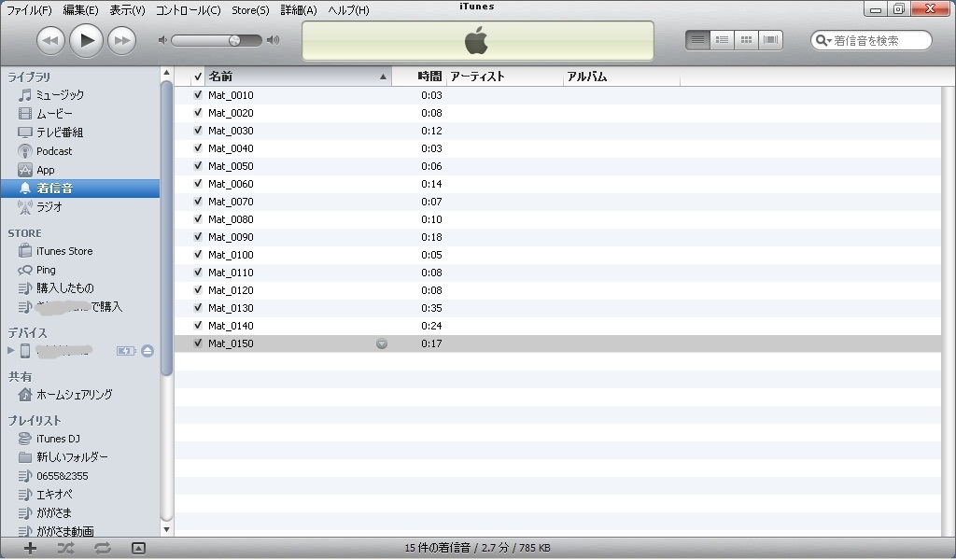Select the Mat_0130 row

pyautogui.click(x=557, y=308)
